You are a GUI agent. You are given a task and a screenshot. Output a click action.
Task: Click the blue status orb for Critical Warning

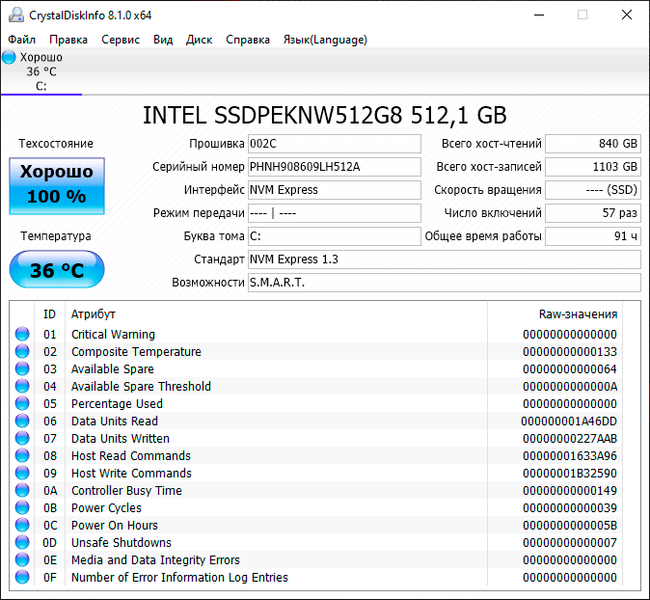click(x=22, y=335)
